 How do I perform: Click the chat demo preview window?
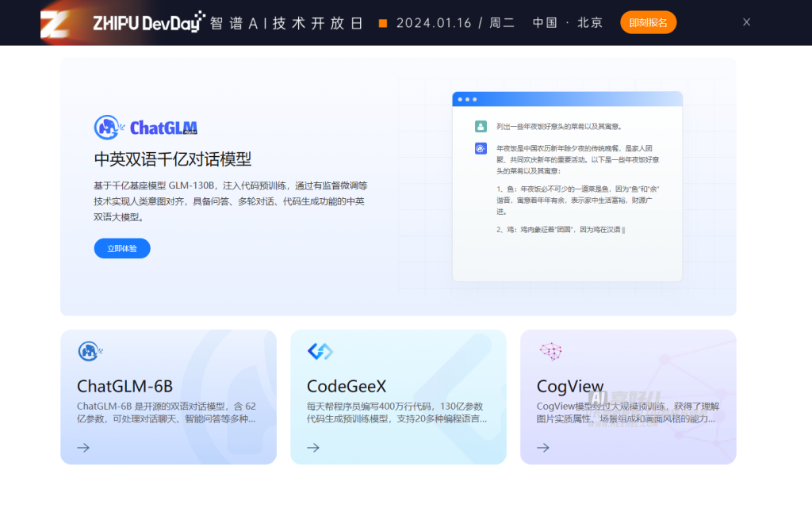[567, 186]
